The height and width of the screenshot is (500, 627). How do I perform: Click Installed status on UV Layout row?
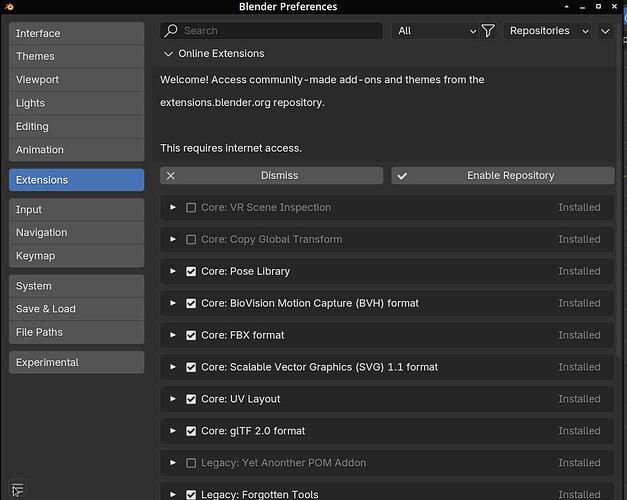579,399
